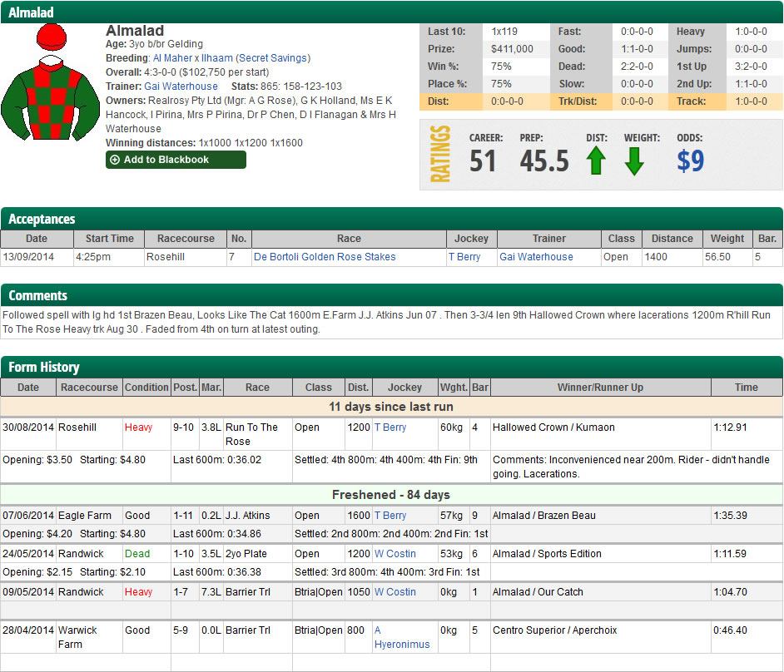
Task: Click the Date column header in Acceptances
Action: [x=37, y=239]
